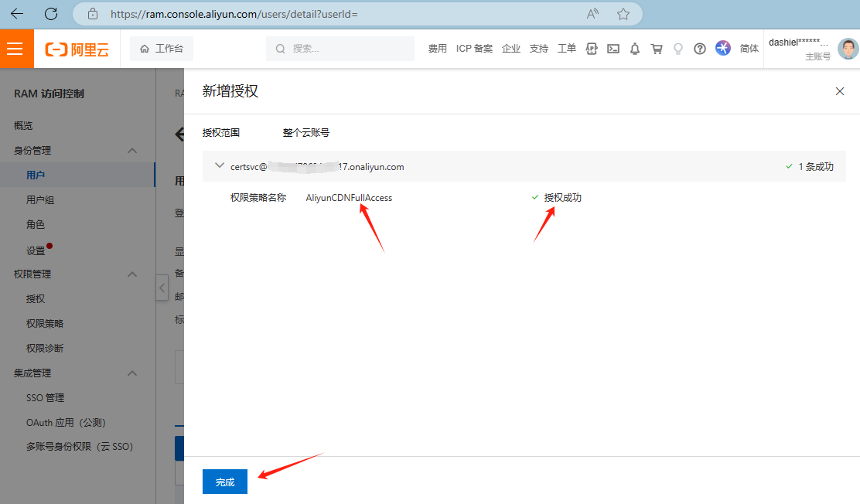Click the blue circular app icon beside 简体
This screenshot has width=860, height=504.
[x=722, y=48]
